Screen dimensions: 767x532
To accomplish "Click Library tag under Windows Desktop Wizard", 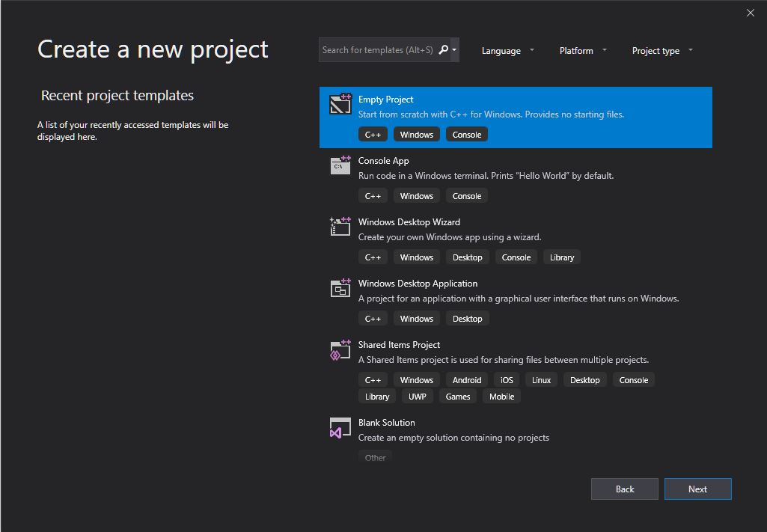I will (561, 257).
